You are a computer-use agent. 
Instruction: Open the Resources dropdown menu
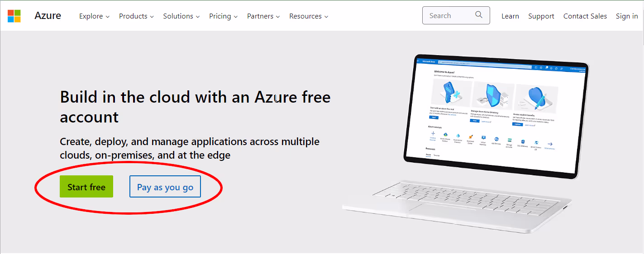[x=309, y=16]
